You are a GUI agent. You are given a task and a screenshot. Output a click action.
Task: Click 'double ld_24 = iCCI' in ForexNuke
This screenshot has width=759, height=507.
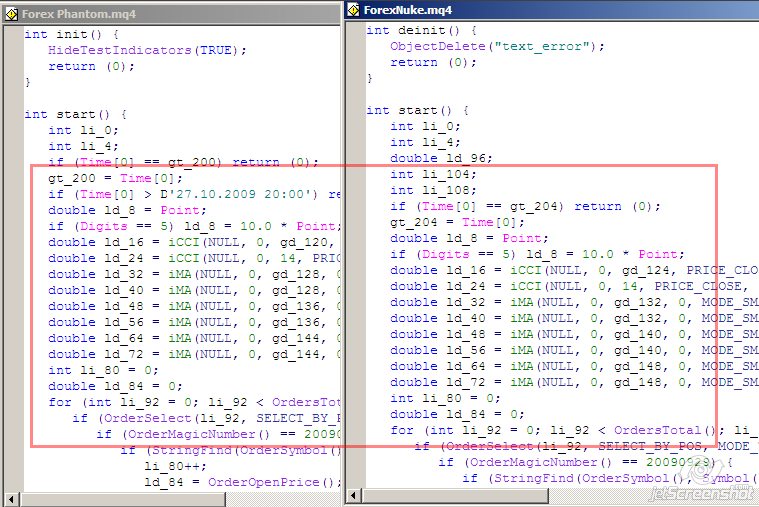(x=569, y=286)
